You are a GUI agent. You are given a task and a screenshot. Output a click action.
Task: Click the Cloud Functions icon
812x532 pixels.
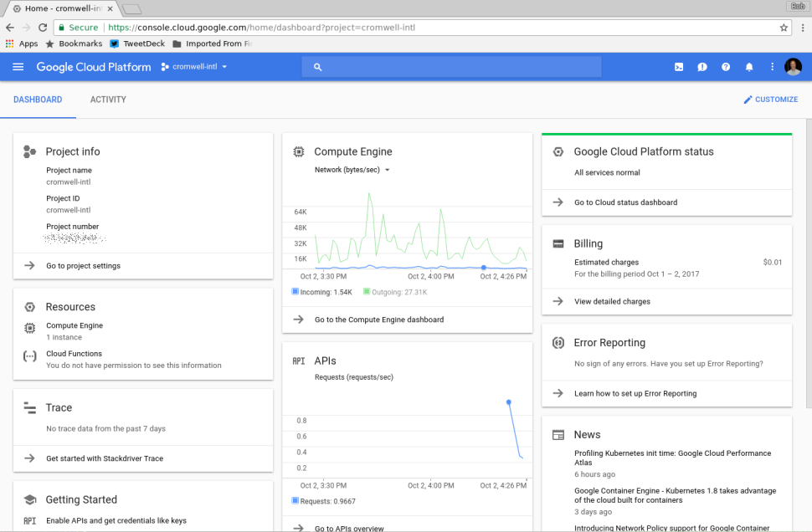click(x=29, y=356)
